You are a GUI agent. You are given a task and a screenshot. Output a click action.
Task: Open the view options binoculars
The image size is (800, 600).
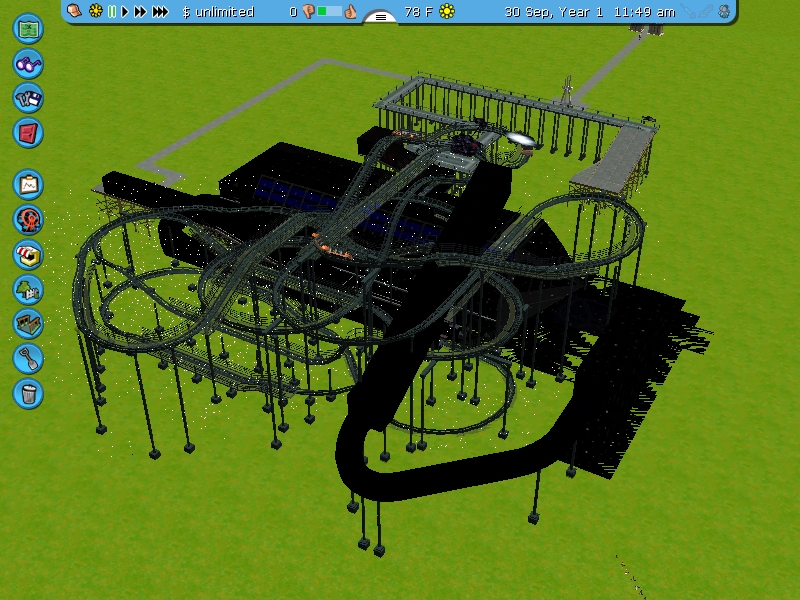[29, 63]
